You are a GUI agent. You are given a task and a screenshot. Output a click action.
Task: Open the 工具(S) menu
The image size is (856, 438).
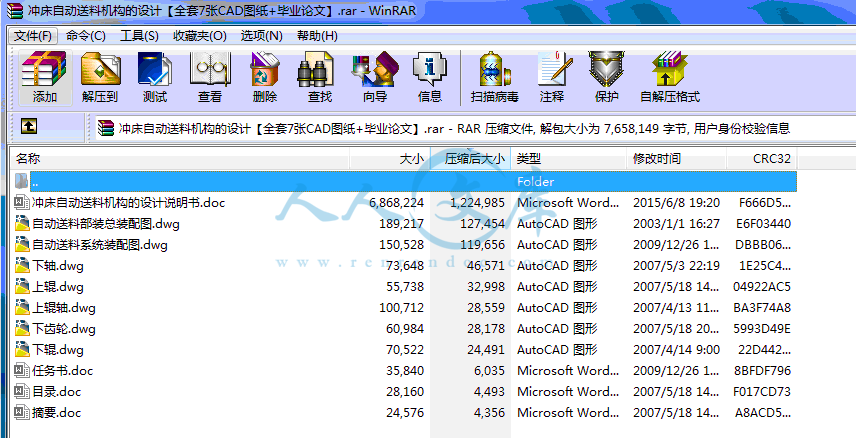(139, 36)
